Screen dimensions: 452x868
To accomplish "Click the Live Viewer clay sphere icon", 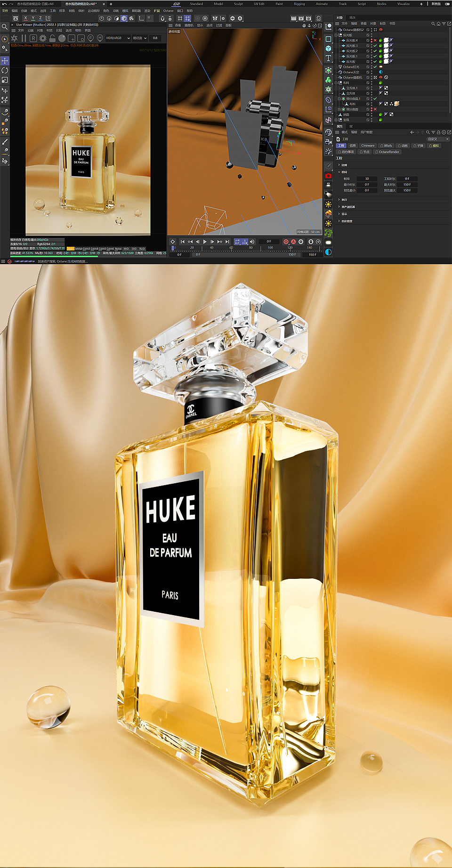I will tap(62, 38).
